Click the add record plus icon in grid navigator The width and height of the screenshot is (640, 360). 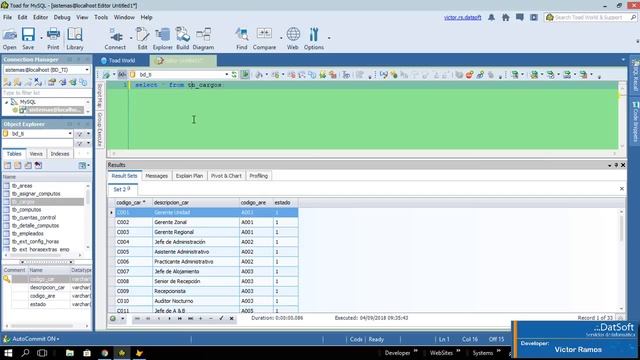tap(200, 318)
